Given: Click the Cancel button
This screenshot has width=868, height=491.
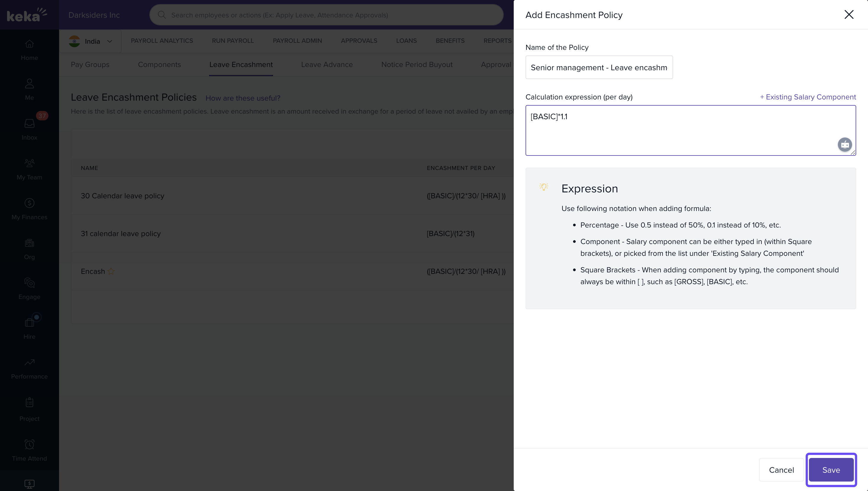Looking at the screenshot, I should coord(781,470).
